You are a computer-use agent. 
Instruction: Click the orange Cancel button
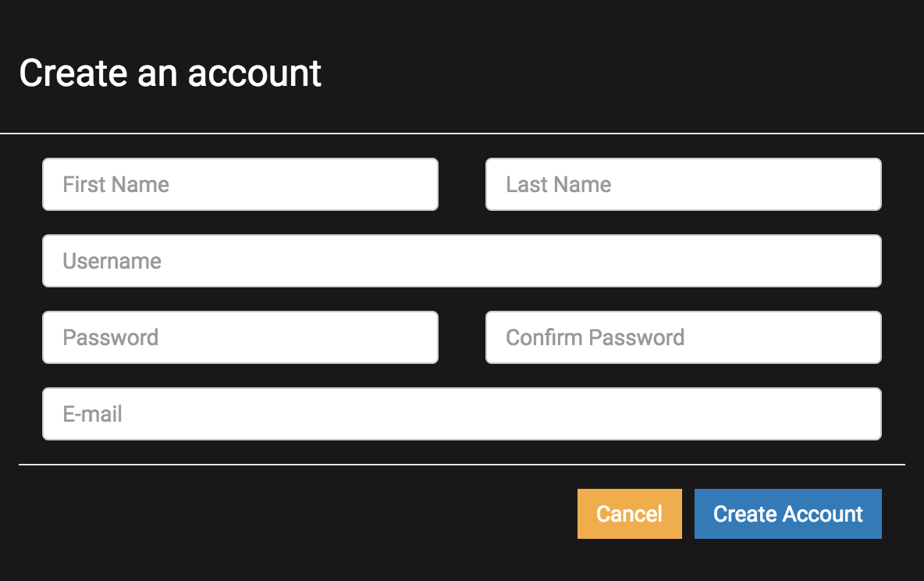(x=629, y=514)
